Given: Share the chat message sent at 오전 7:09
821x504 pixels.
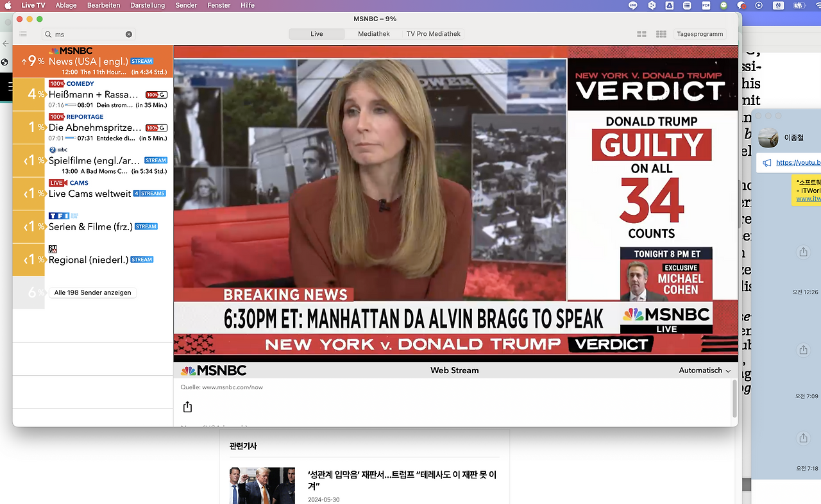Looking at the screenshot, I should coord(803,350).
